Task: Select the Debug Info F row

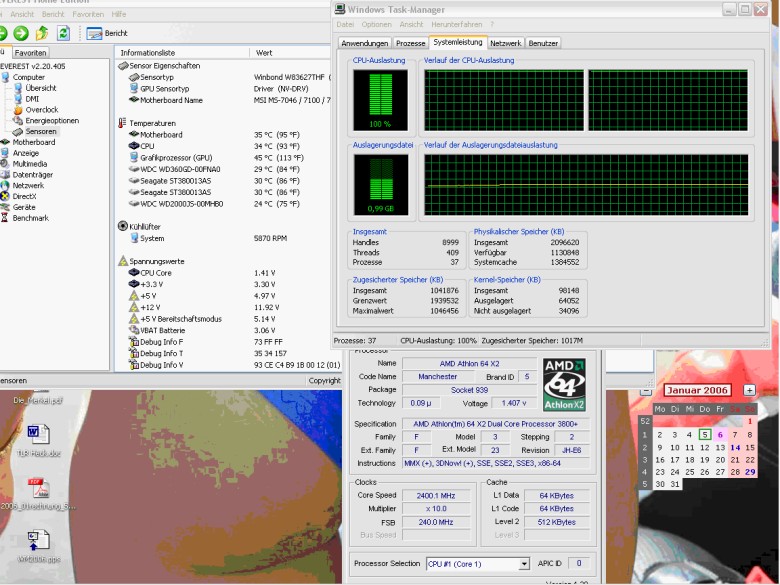Action: point(221,342)
